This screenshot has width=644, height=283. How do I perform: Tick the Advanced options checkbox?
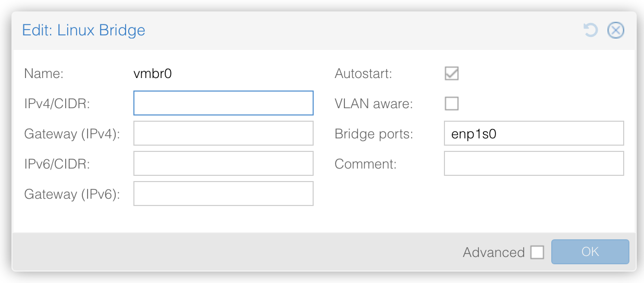pyautogui.click(x=537, y=252)
